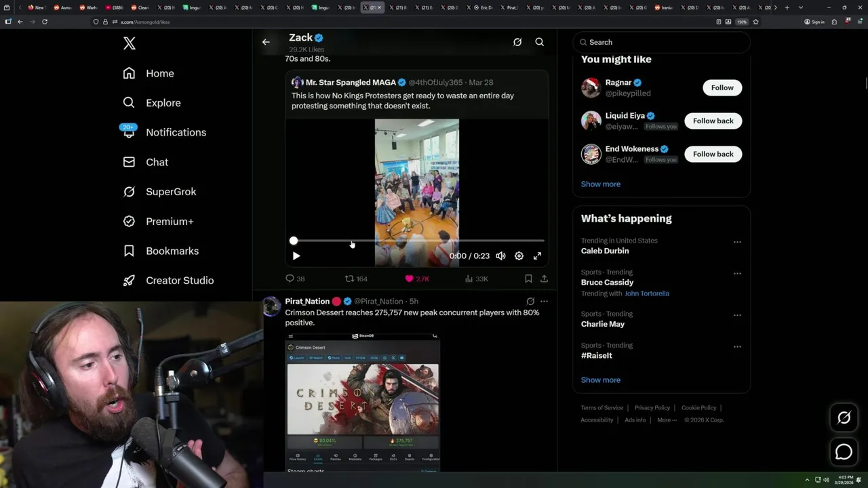868x488 pixels.
Task: Mute the video with speaker icon
Action: pos(500,256)
